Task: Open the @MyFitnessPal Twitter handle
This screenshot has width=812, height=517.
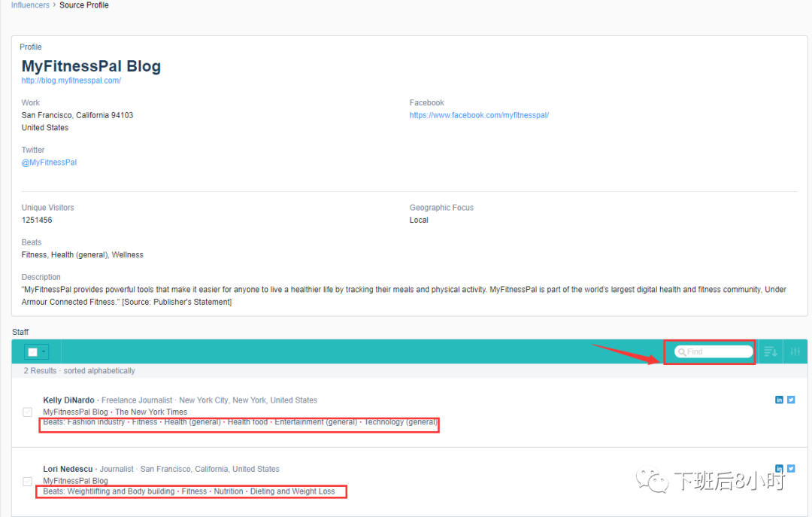Action: click(49, 163)
